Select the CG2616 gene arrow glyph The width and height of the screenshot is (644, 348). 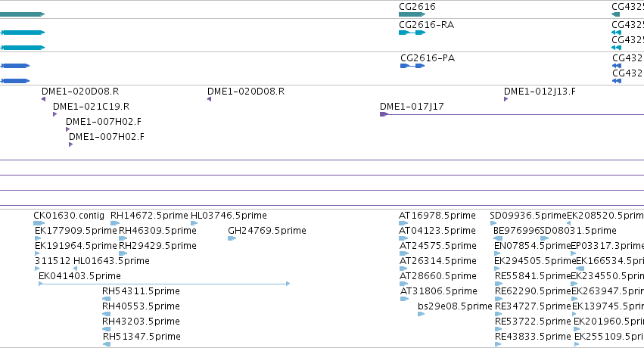[x=412, y=14]
